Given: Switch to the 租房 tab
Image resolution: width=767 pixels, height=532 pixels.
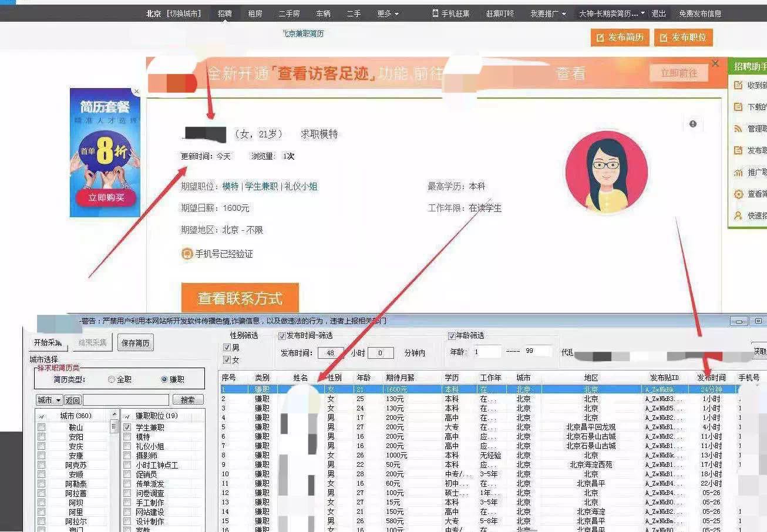Looking at the screenshot, I should [x=255, y=14].
